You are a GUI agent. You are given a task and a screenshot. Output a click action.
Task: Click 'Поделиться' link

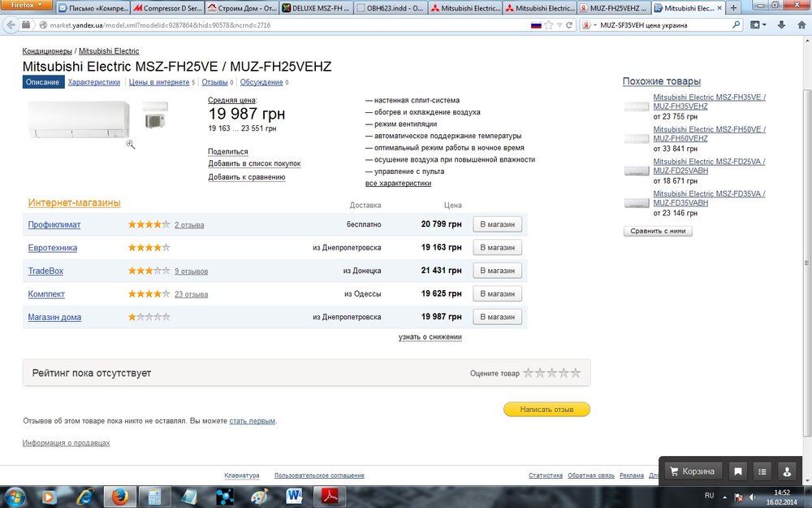(228, 151)
